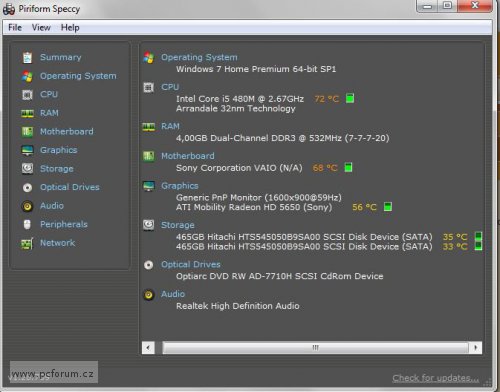Click the Windows flag icon in summary panel

tap(149, 58)
